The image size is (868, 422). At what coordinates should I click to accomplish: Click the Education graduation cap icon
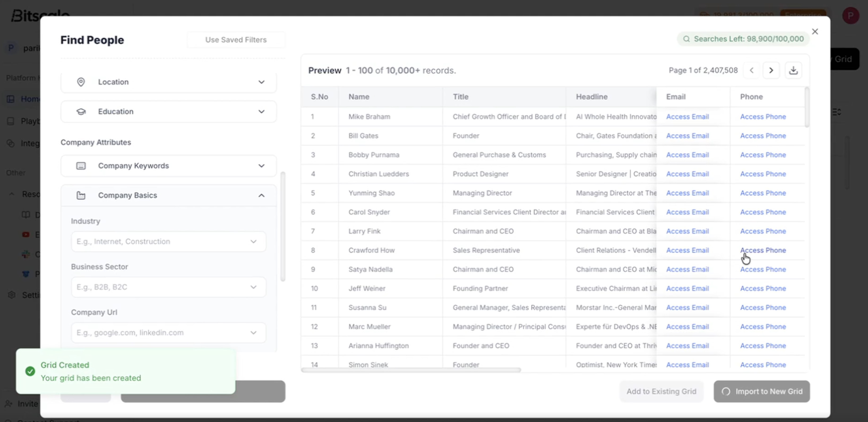point(81,111)
